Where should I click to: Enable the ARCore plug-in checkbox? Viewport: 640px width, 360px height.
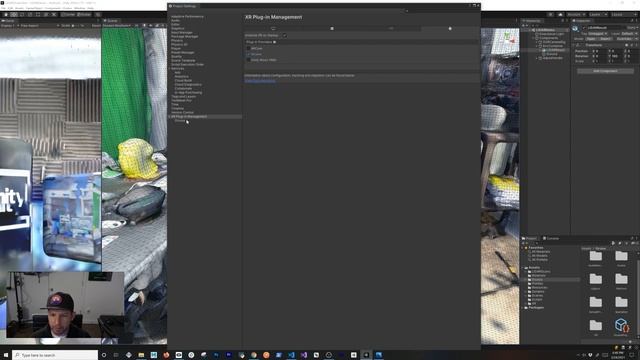248,49
